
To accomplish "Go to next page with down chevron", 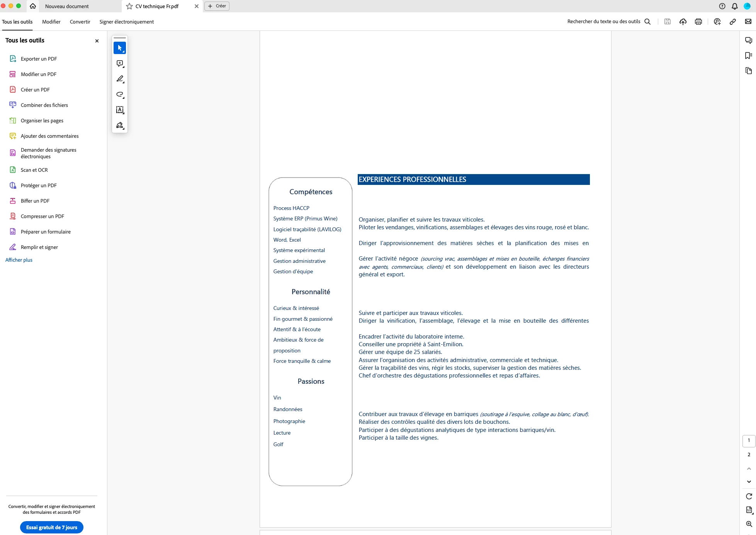I will (749, 482).
